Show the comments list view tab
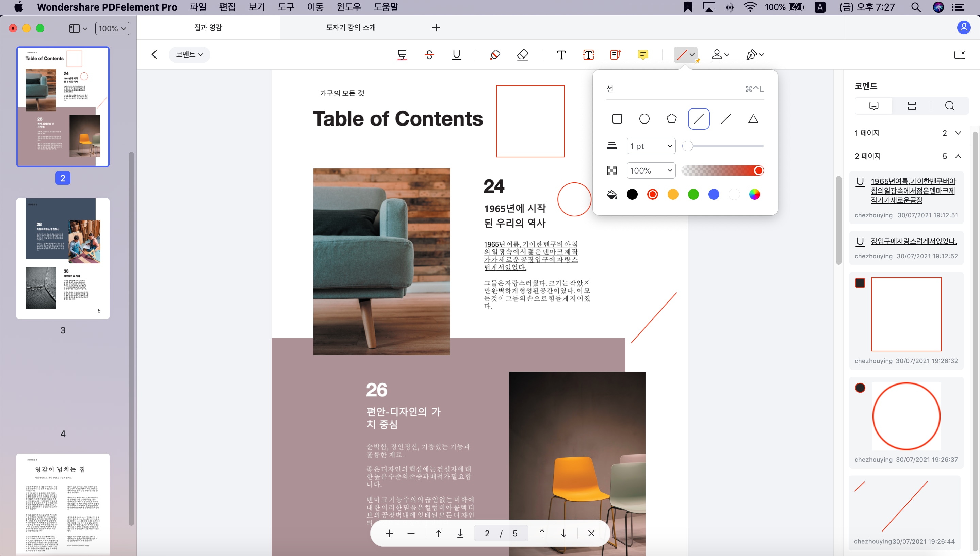The height and width of the screenshot is (556, 980). point(873,106)
